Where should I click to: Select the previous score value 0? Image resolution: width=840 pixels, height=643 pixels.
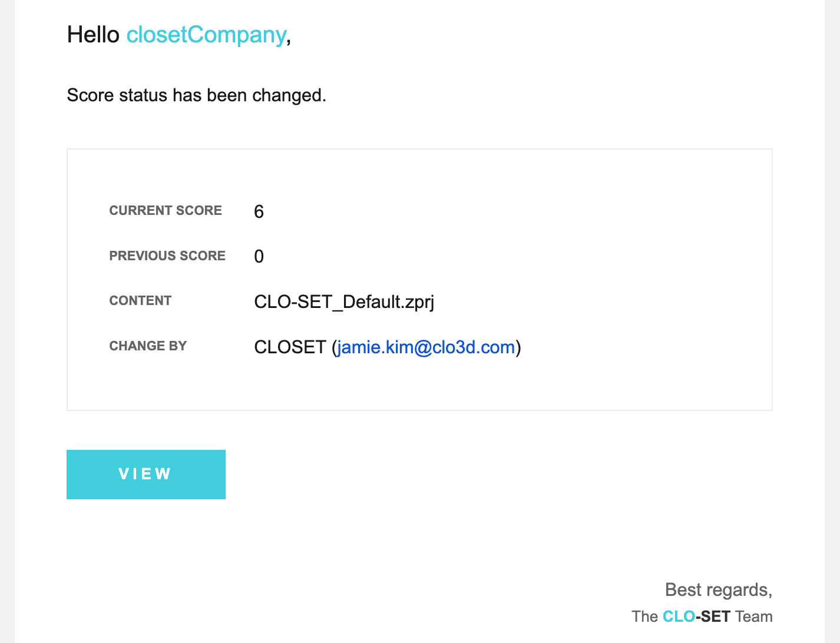(259, 256)
